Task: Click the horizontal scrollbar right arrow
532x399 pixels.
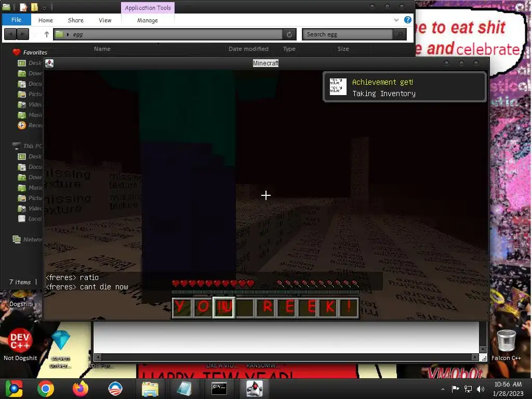Action: click(x=475, y=357)
